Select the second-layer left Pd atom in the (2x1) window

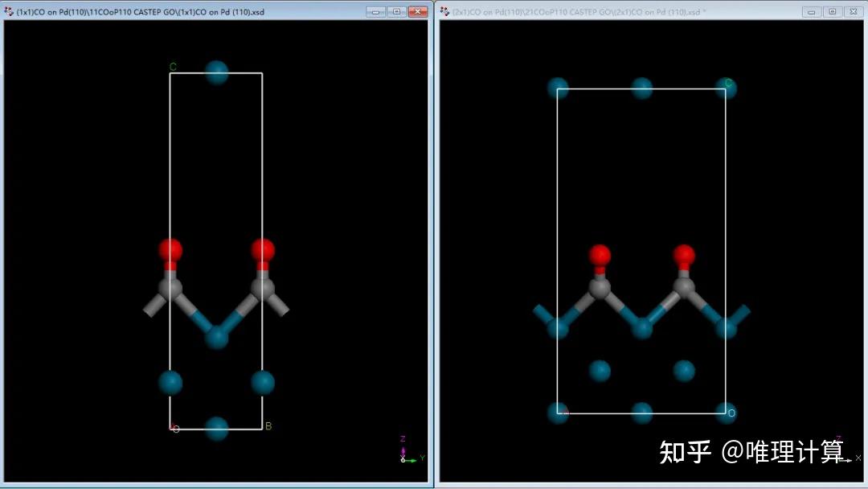[600, 371]
